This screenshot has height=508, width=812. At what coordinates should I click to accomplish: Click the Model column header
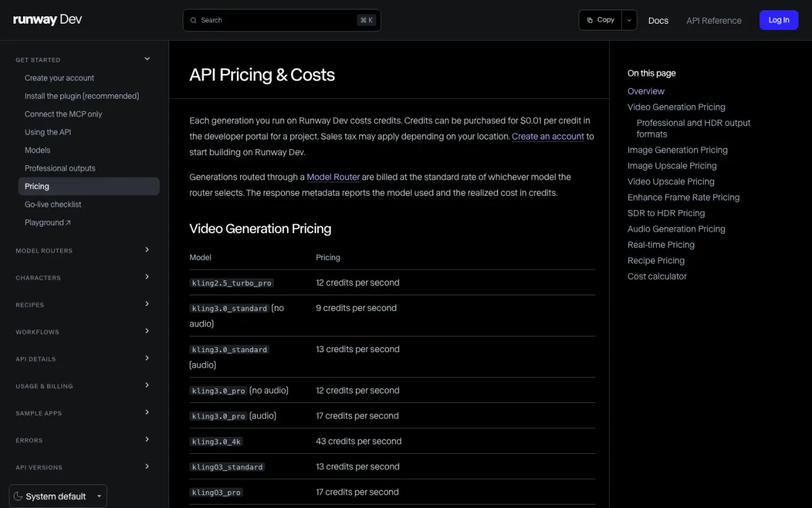[x=200, y=257]
